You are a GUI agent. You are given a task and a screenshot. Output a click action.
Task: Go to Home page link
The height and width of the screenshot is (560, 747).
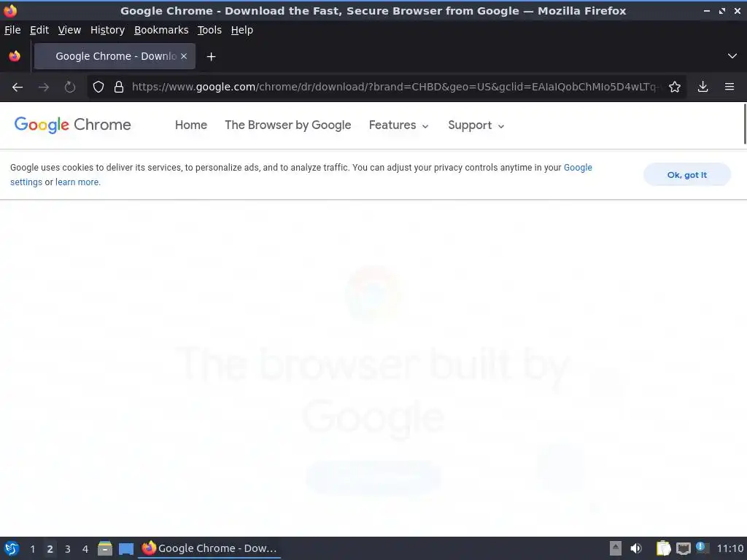click(x=191, y=125)
